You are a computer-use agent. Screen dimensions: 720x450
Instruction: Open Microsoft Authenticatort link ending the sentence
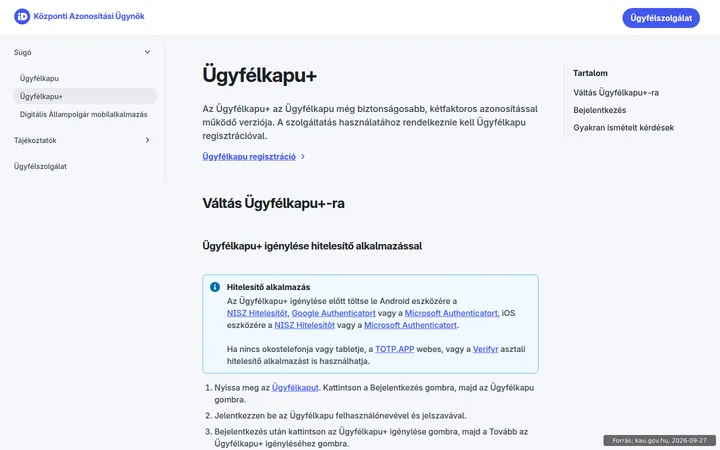click(411, 325)
